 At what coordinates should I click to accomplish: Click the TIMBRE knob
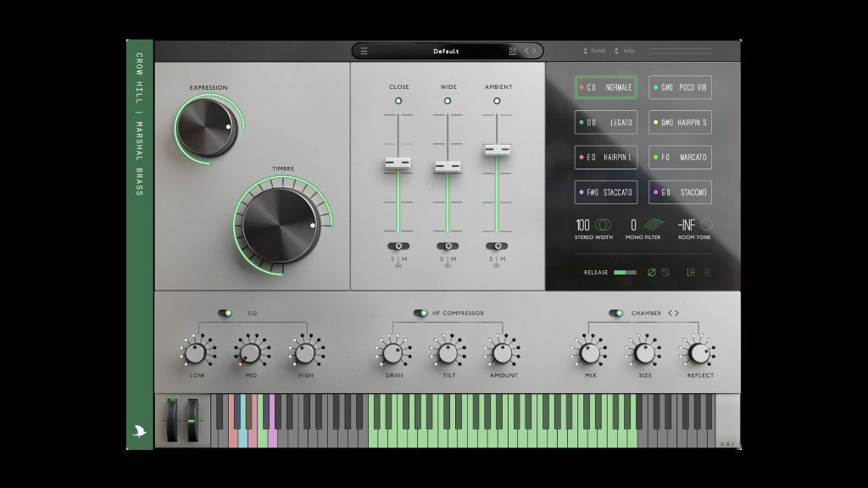(280, 225)
